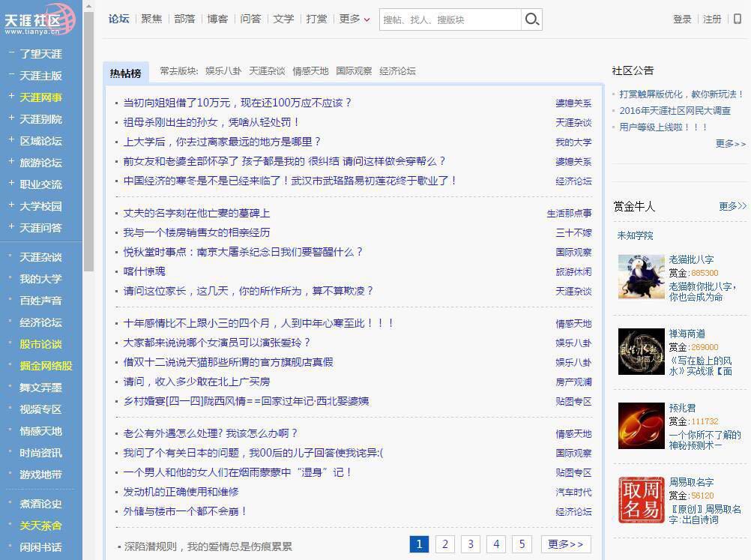Screen dimensions: 751x560
Task: Select 聚焦 from the top menu
Action: click(151, 19)
